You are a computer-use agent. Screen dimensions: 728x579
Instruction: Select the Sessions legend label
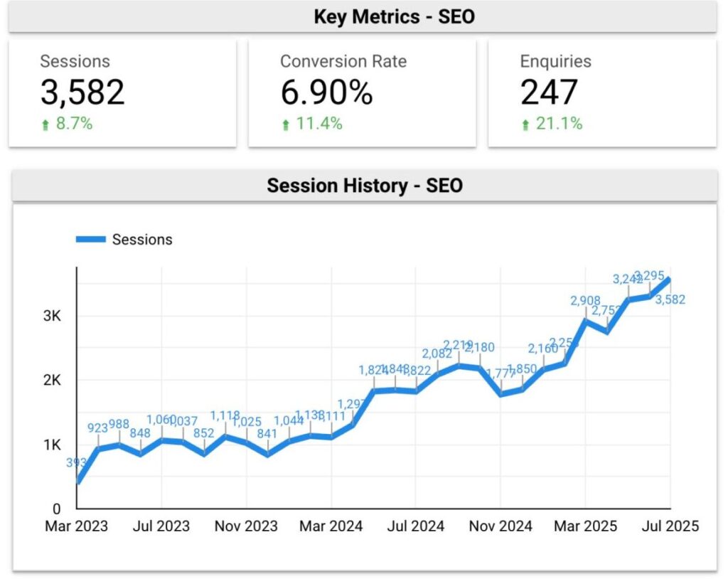142,240
